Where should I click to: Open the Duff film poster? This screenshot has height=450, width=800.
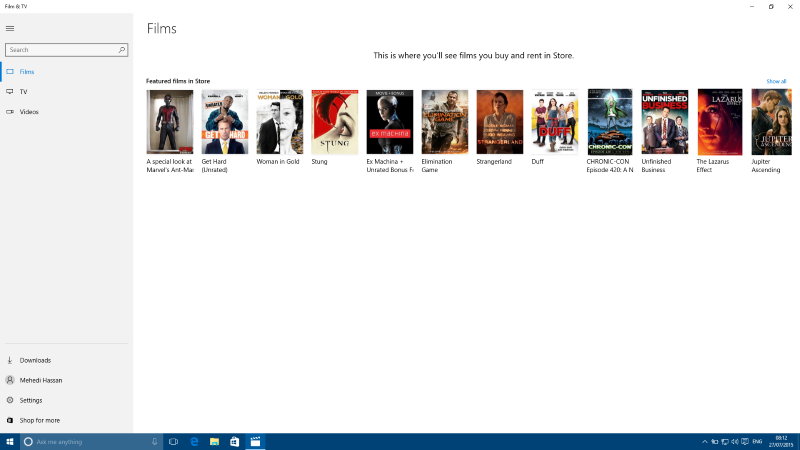[555, 122]
